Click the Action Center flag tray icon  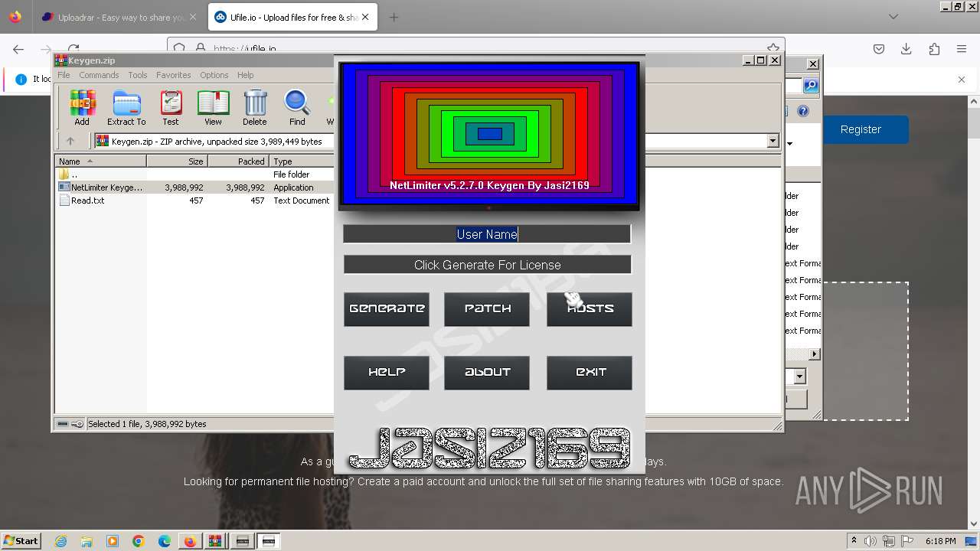tap(907, 541)
